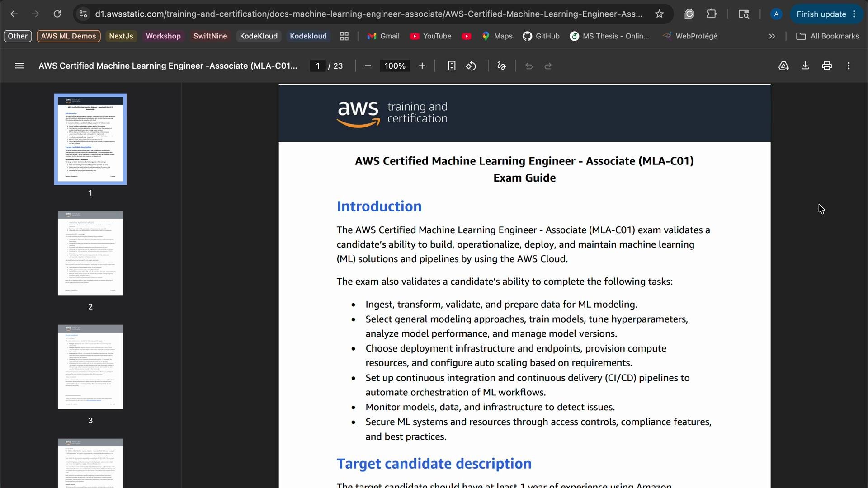
Task: Open the SwiftNine bookmark folder
Action: (210, 36)
